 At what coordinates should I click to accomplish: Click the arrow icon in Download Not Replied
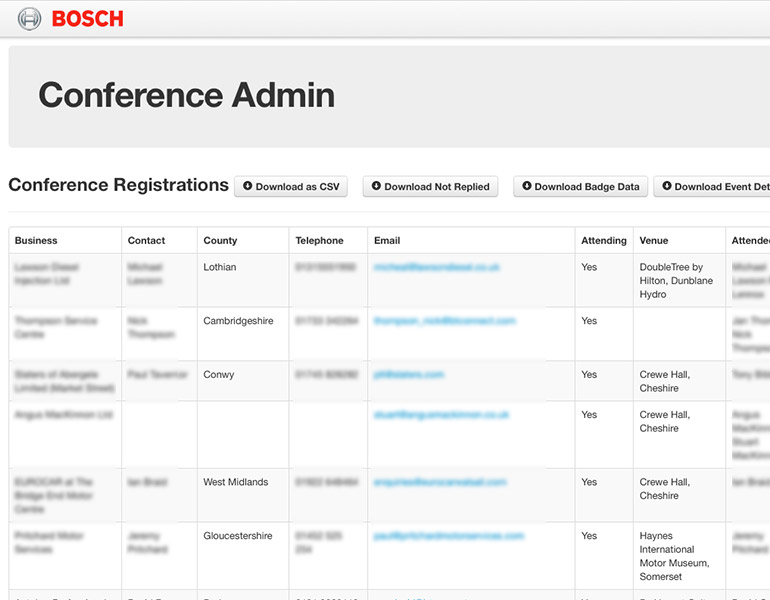click(x=376, y=186)
